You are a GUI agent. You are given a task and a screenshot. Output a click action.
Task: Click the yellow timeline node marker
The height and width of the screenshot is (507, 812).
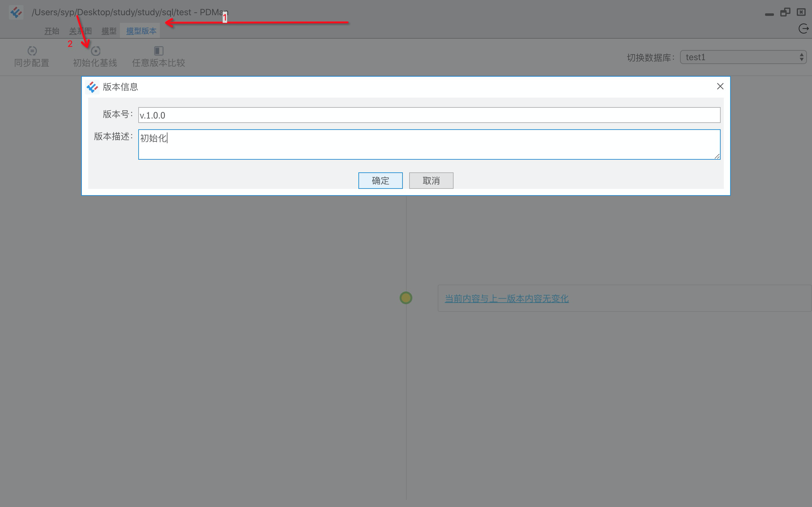pos(406,298)
